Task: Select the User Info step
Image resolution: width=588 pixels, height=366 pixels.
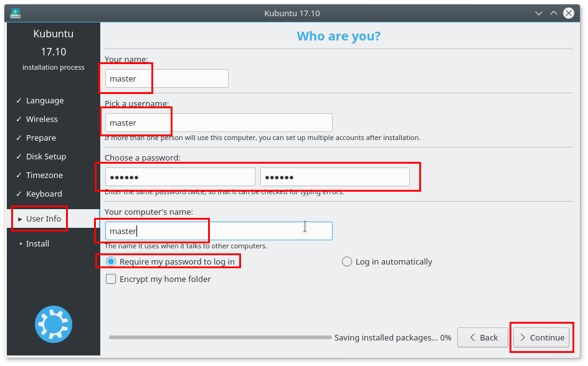Action: (x=41, y=218)
